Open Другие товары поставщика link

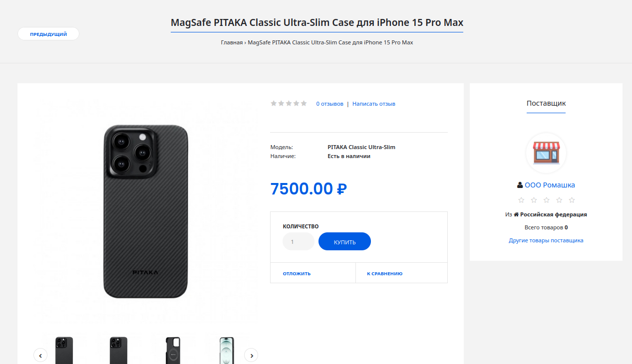pos(546,240)
